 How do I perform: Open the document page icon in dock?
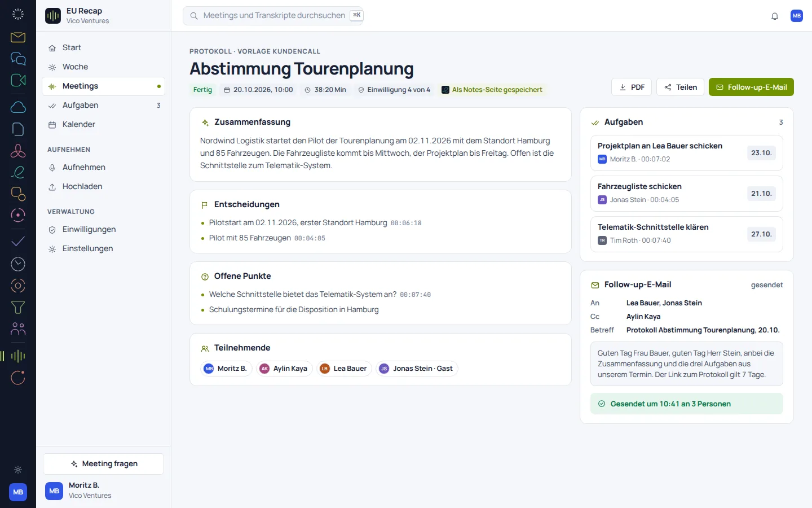(x=18, y=129)
